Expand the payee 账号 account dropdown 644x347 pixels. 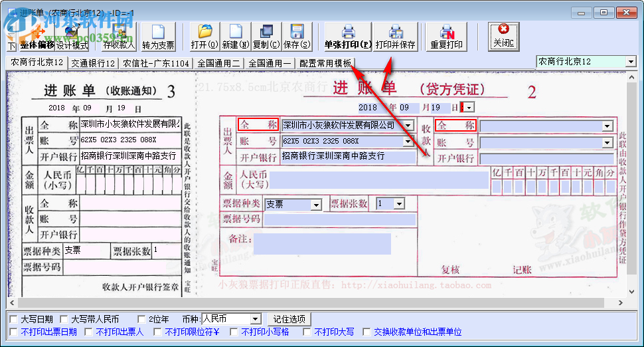[607, 143]
